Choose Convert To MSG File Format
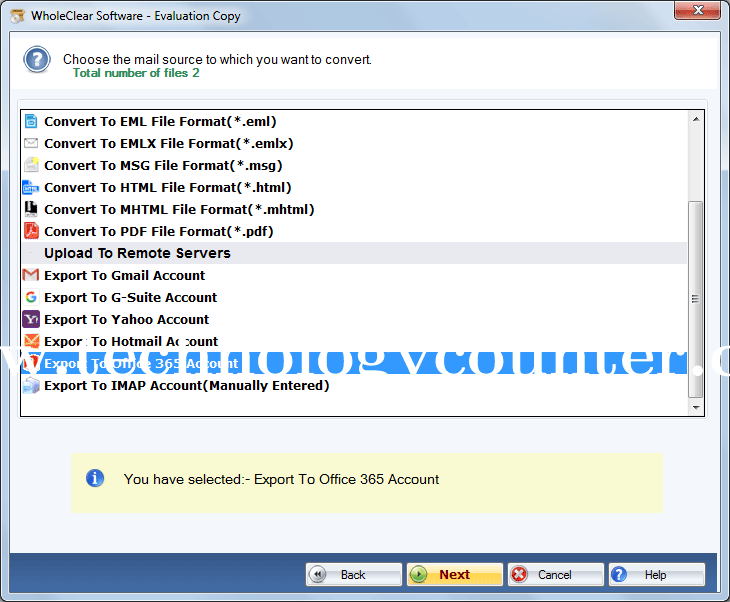Image resolution: width=730 pixels, height=602 pixels. click(354, 165)
